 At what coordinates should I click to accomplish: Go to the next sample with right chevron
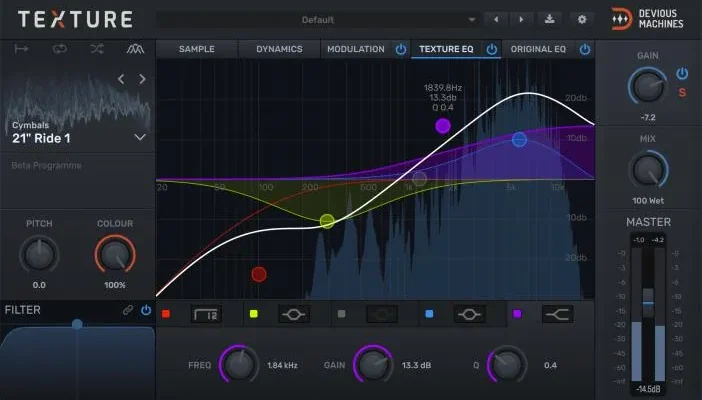pos(142,78)
